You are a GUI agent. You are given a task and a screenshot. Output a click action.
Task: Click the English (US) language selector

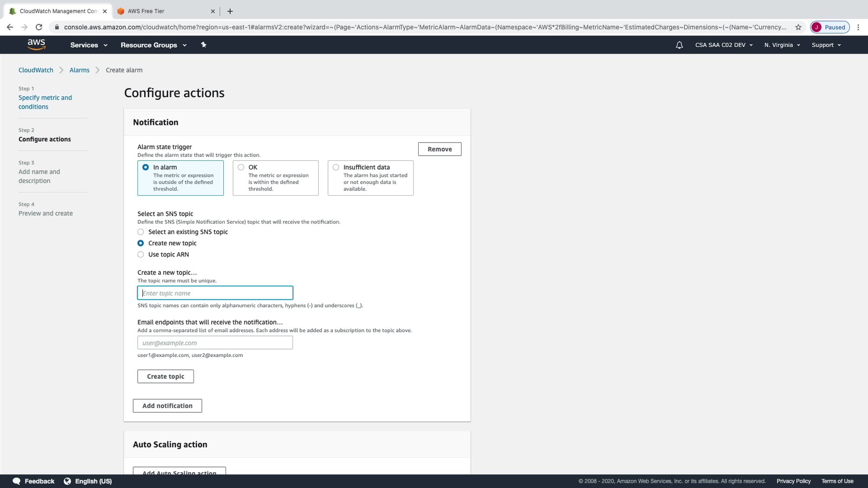93,481
